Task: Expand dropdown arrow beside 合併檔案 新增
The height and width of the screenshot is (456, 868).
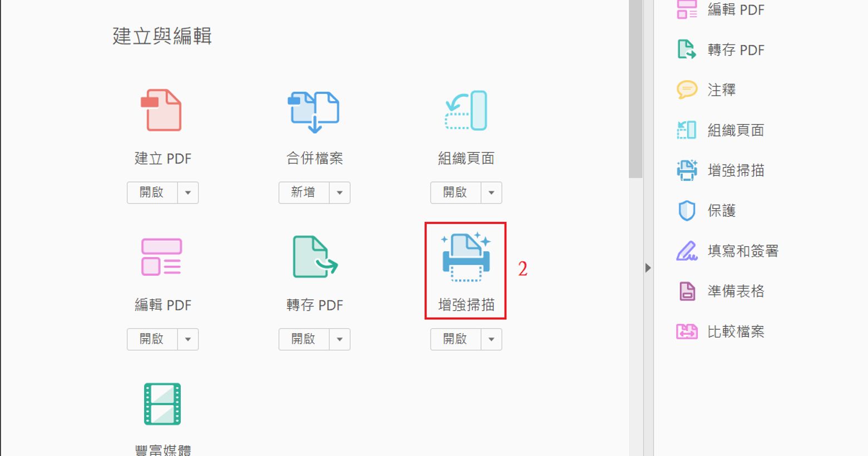Action: click(x=339, y=193)
